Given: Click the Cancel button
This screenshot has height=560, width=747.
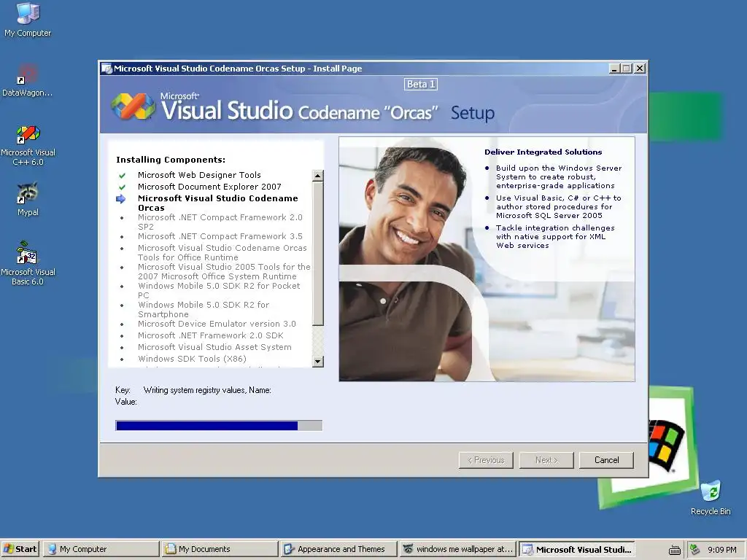Looking at the screenshot, I should pyautogui.click(x=606, y=460).
